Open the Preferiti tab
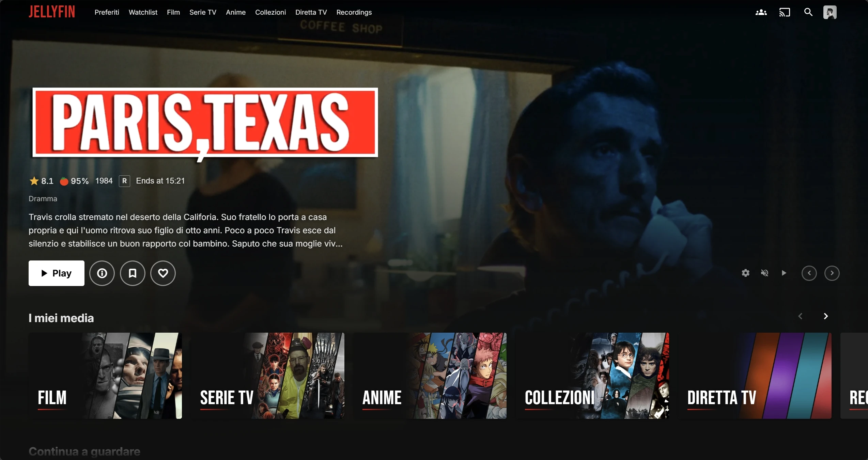This screenshot has width=868, height=460. 107,12
